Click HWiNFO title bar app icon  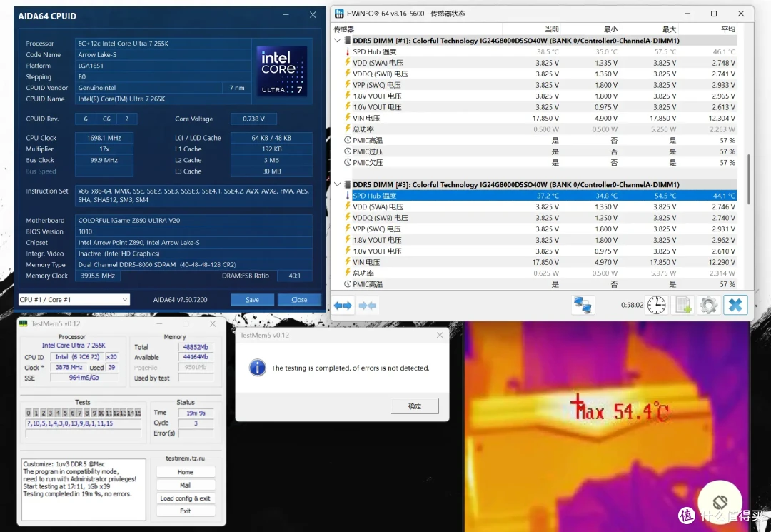click(x=339, y=14)
